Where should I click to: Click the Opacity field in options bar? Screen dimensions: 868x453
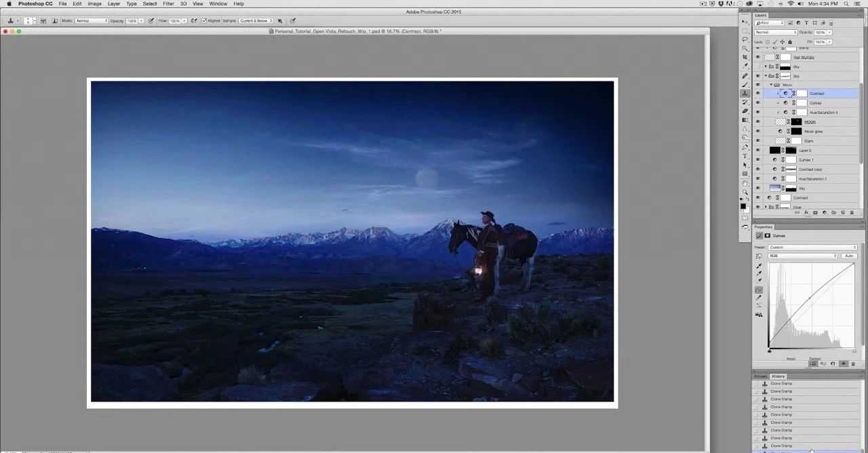133,21
